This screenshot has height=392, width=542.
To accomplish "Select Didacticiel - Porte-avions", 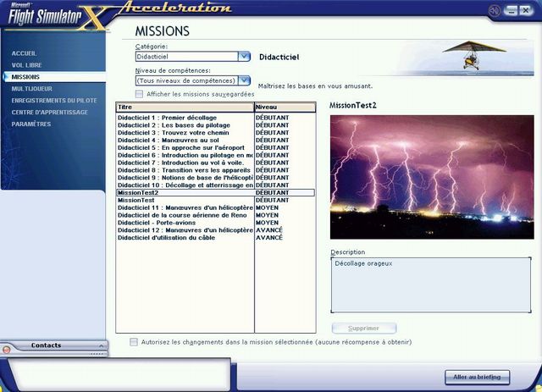I will pos(216,223).
